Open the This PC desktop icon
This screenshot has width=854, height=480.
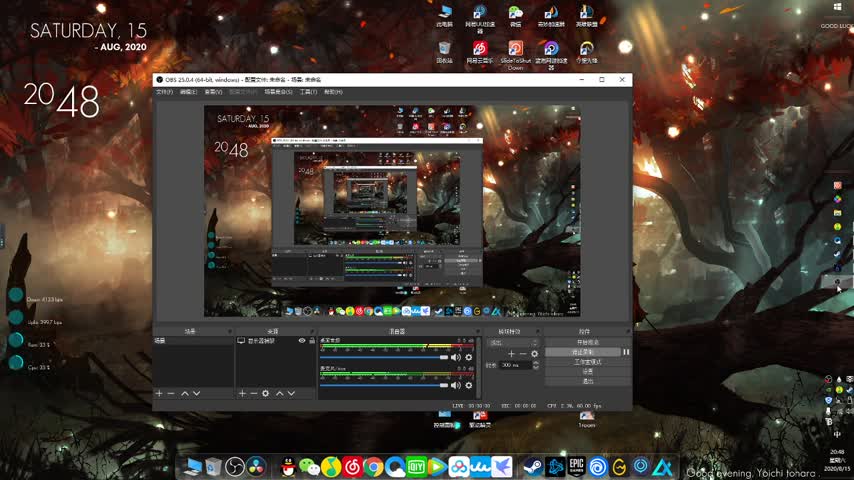tap(444, 16)
